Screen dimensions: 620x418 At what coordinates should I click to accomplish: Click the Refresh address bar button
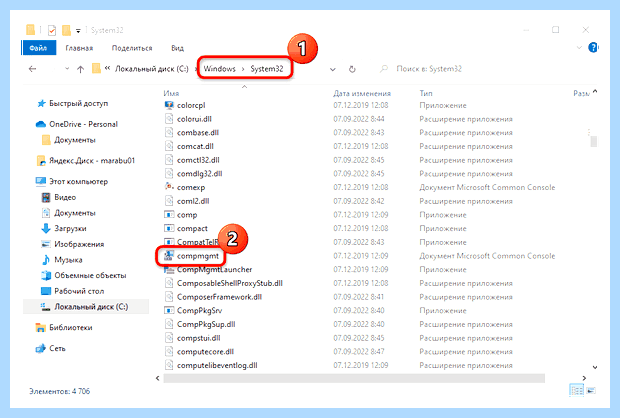pyautogui.click(x=352, y=69)
